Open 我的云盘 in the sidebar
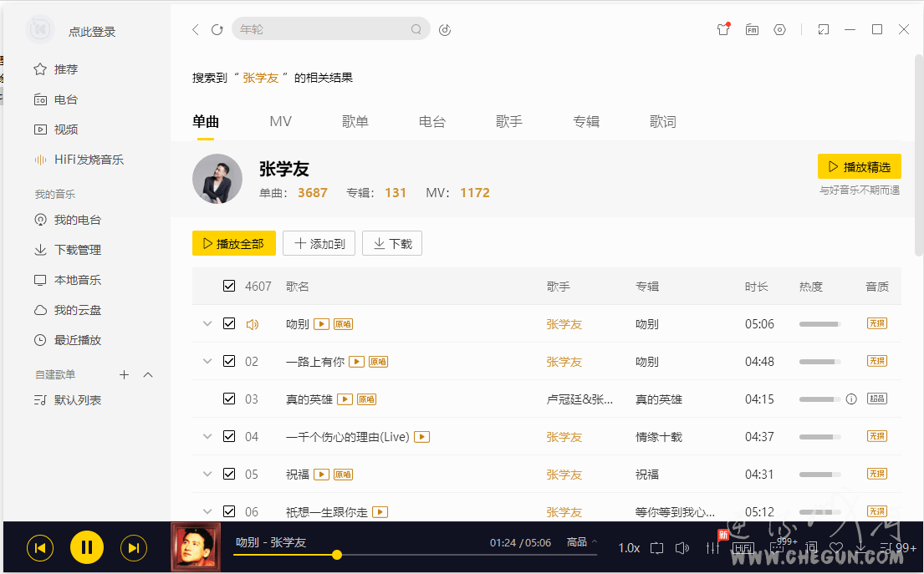The width and height of the screenshot is (924, 574). pyautogui.click(x=67, y=310)
